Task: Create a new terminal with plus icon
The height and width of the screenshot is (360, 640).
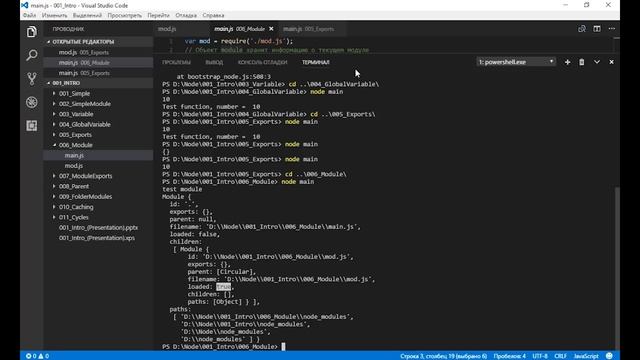Action: (567, 62)
